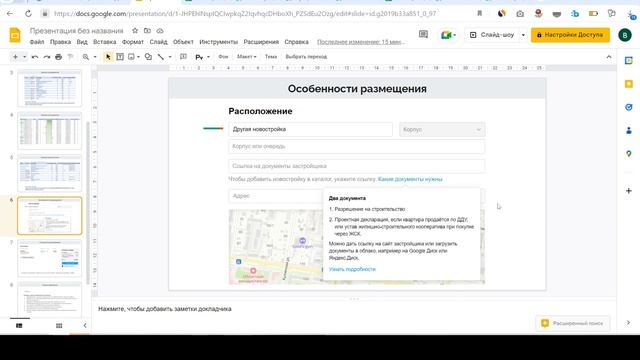Activate the paint format tool
This screenshot has height=360, width=640.
70,57
